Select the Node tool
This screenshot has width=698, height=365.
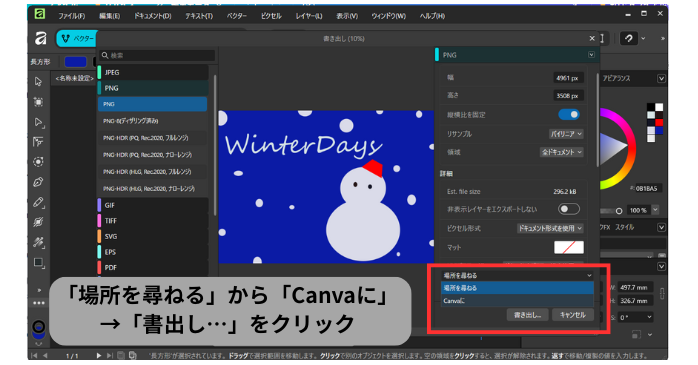38,122
